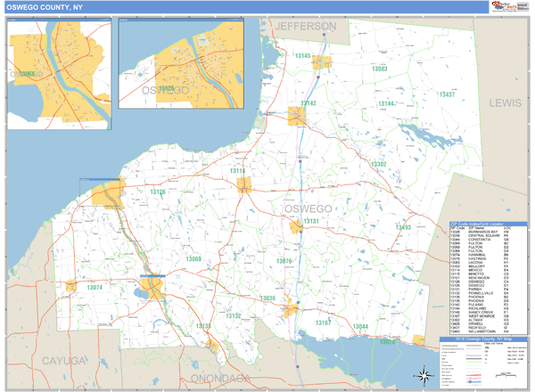Screen dimensions: 535x392
Task: Select the Cayuga county label
Action: tap(62, 360)
